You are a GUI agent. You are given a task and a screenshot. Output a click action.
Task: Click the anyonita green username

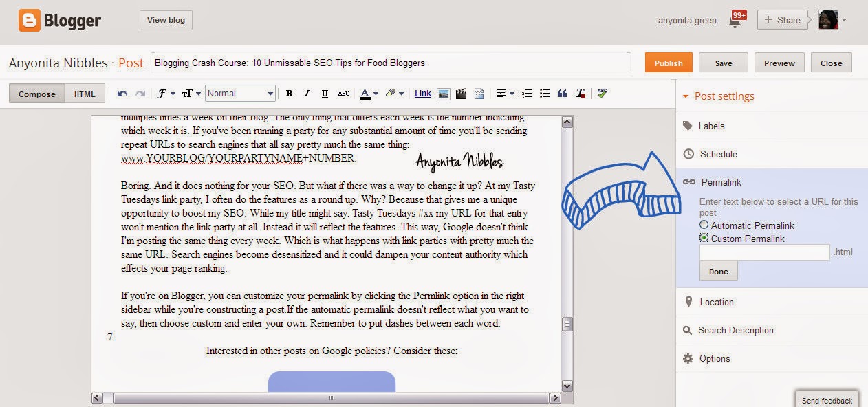tap(687, 20)
